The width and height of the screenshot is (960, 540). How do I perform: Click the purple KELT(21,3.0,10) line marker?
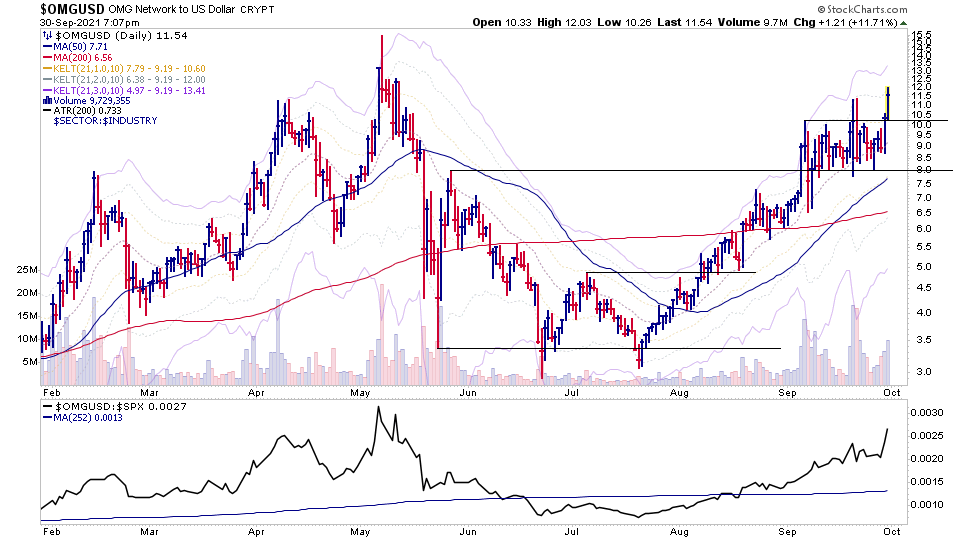coord(47,91)
